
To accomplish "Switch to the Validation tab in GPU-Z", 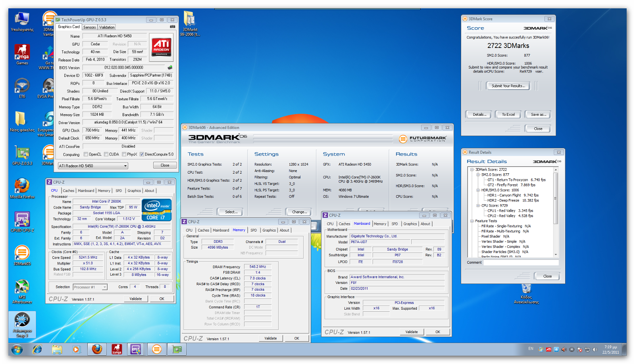I will point(107,27).
